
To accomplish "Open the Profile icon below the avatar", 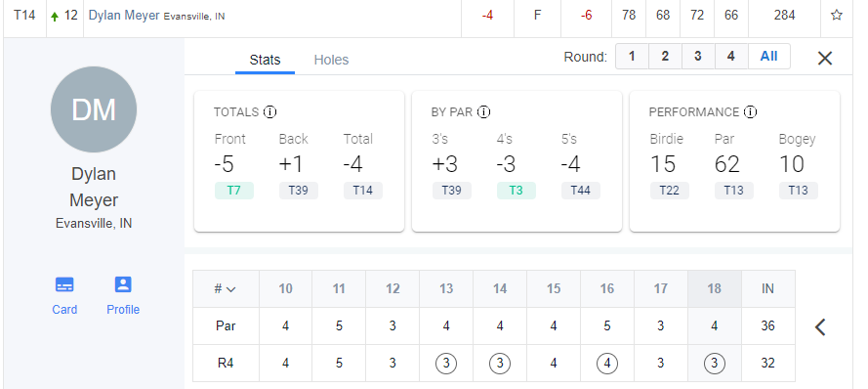I will [123, 284].
